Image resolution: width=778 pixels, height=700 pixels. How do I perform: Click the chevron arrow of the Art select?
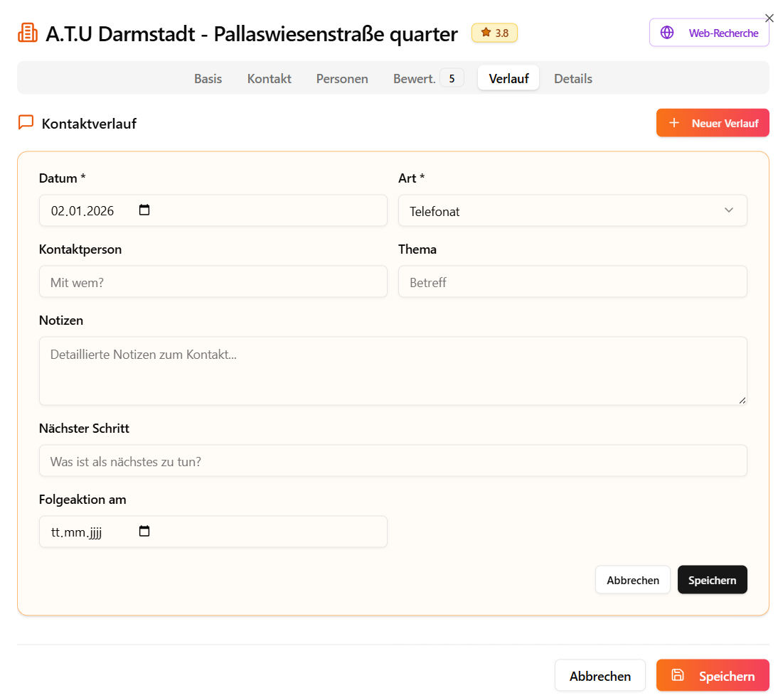point(728,210)
